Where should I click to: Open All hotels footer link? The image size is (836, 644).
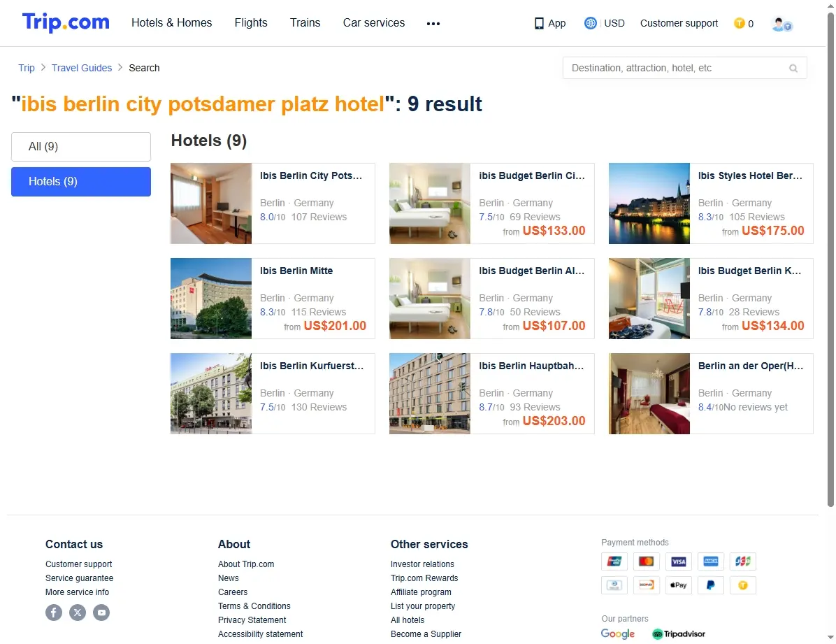coord(408,620)
